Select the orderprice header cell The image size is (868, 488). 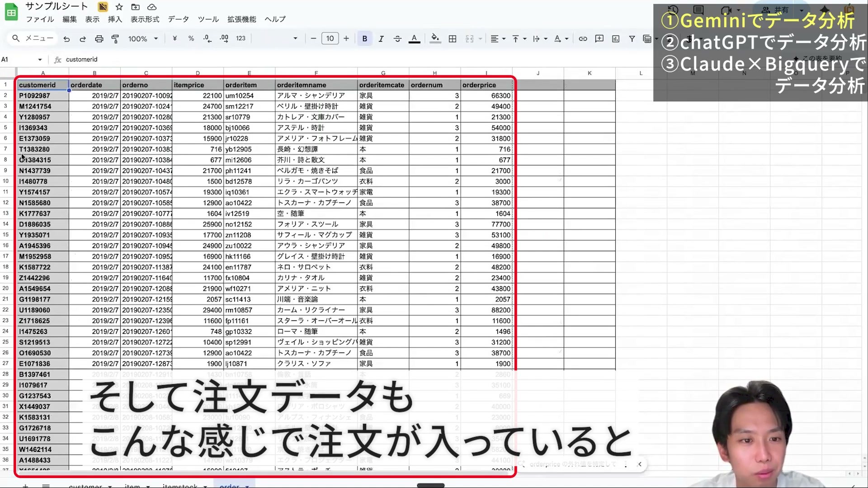(486, 85)
